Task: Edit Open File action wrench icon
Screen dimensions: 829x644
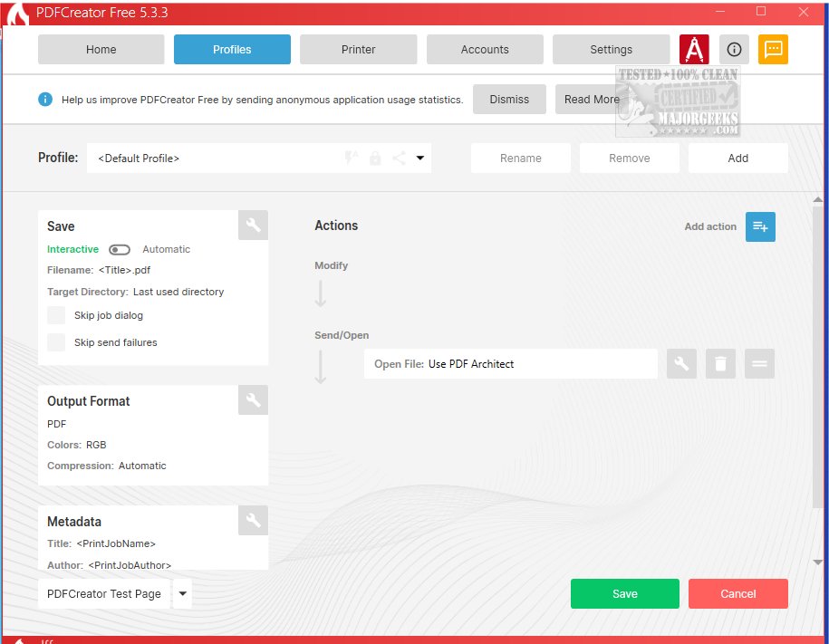Action: tap(681, 363)
